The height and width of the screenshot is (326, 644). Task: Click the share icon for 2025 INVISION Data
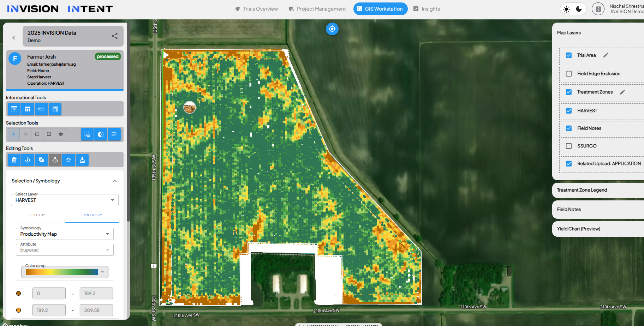(x=114, y=36)
